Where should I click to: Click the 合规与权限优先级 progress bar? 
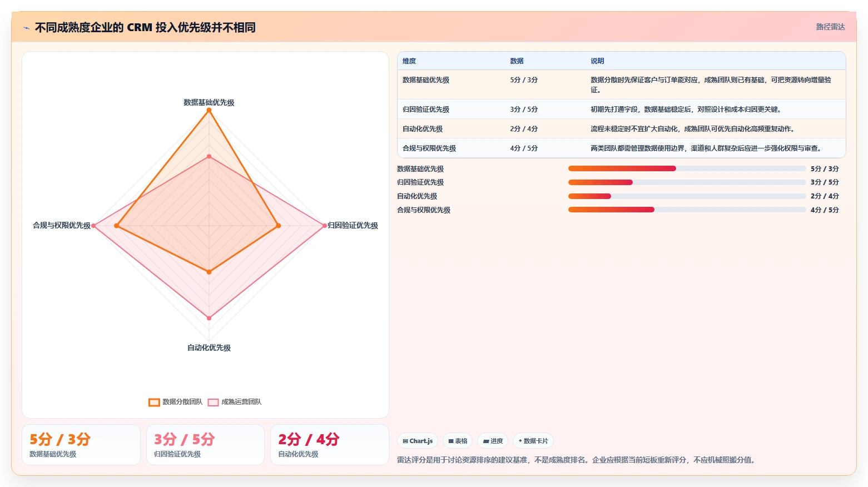coord(687,210)
